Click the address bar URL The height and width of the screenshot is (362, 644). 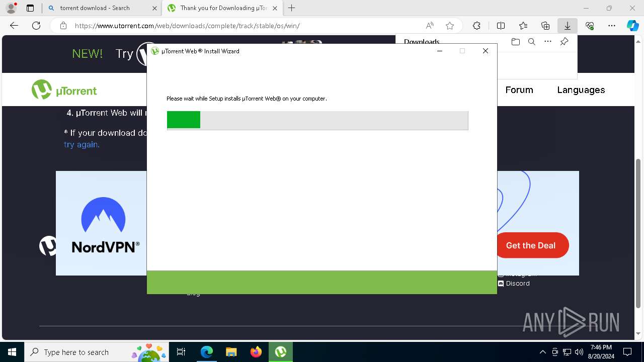[x=187, y=26]
